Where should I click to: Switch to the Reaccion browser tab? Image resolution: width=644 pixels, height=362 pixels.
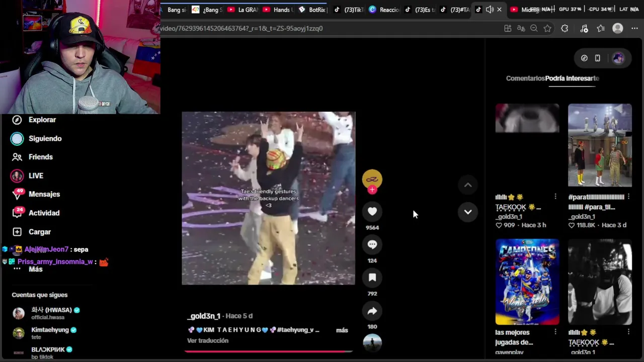point(385,10)
